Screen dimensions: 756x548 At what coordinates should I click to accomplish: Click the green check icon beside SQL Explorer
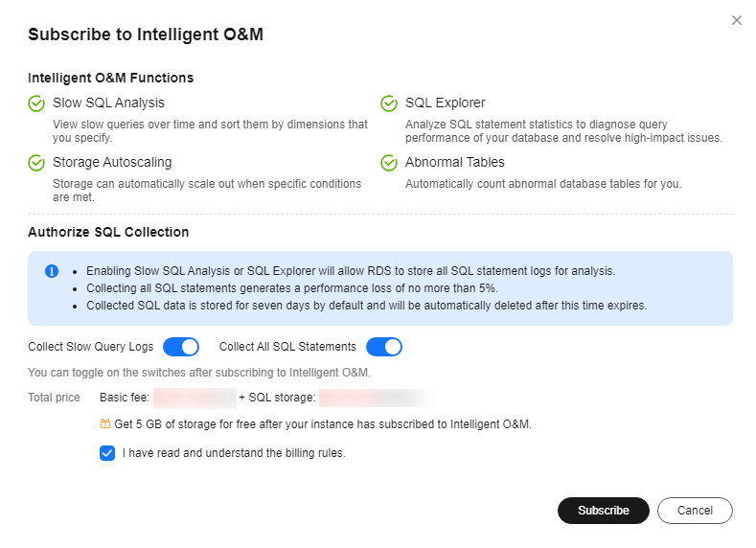389,103
